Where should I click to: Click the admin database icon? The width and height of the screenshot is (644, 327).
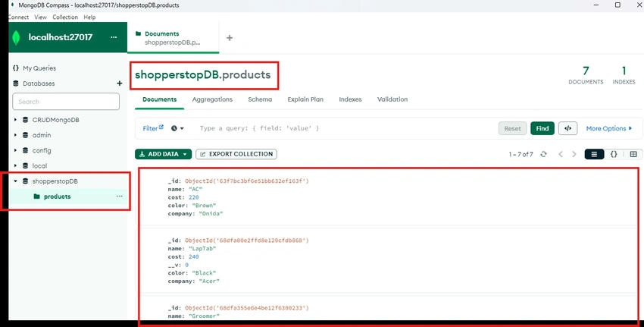26,135
